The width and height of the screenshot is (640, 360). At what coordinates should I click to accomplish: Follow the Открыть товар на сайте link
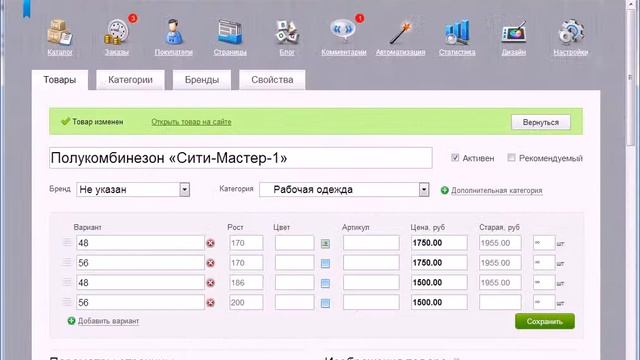(x=191, y=122)
